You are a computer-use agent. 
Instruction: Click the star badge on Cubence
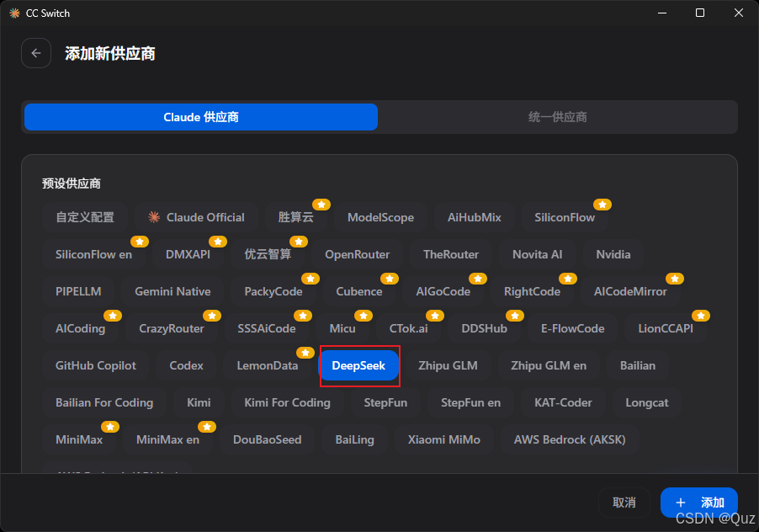[x=390, y=279]
